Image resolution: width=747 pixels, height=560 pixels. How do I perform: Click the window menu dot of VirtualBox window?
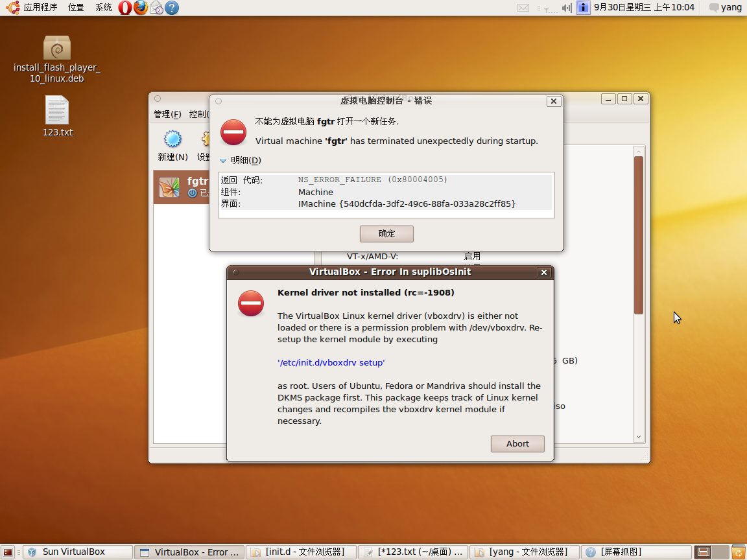tap(158, 99)
